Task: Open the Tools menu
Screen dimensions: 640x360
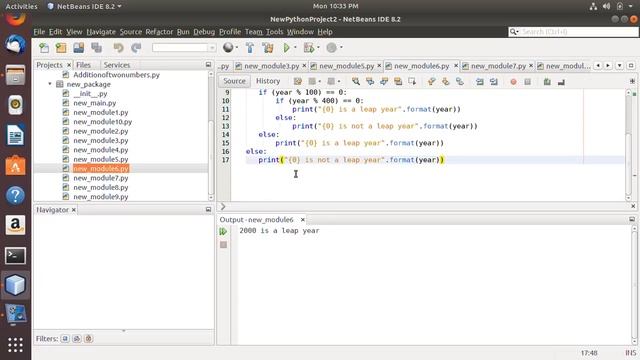Action: [274, 31]
